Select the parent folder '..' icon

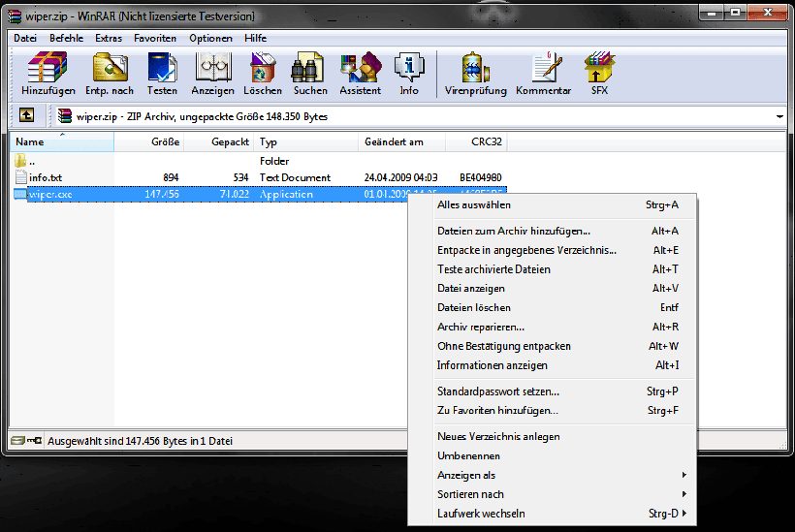20,161
